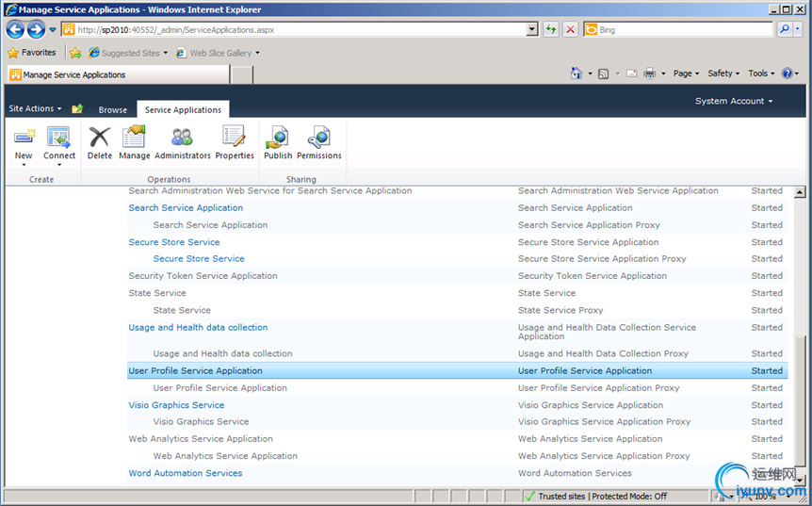
Task: Open the Favorites star button
Action: [32, 53]
